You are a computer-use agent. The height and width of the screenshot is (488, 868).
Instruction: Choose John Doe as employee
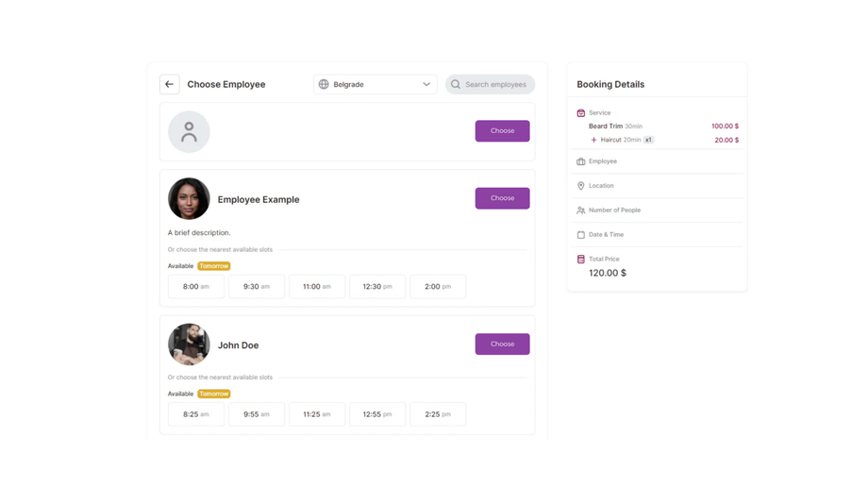502,345
